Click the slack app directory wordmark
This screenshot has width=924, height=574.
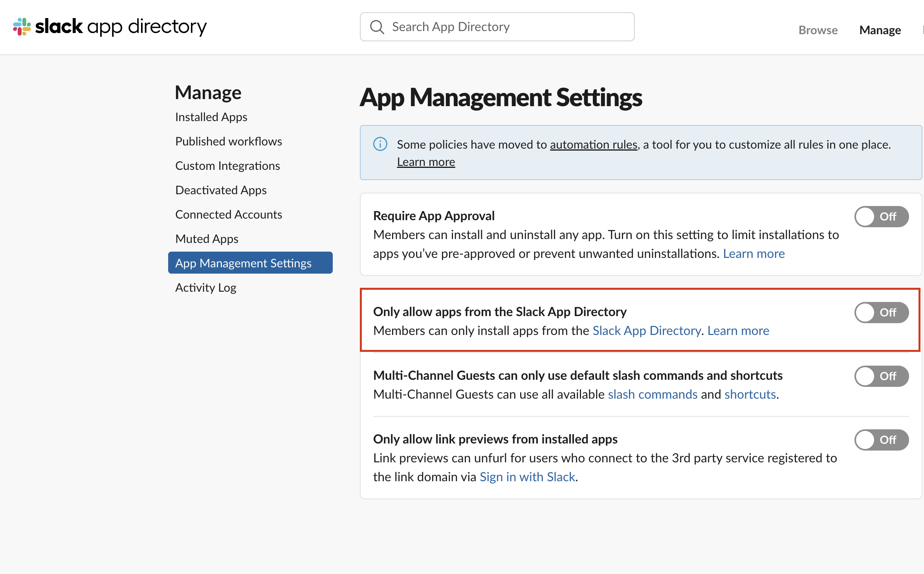point(121,27)
